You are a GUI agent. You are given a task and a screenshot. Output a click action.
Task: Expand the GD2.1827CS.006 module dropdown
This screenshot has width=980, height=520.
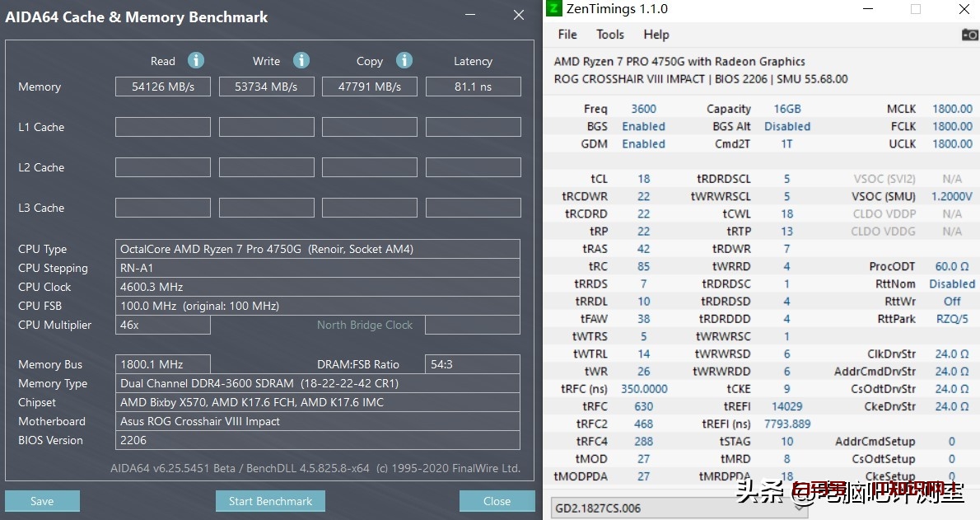pos(799,508)
